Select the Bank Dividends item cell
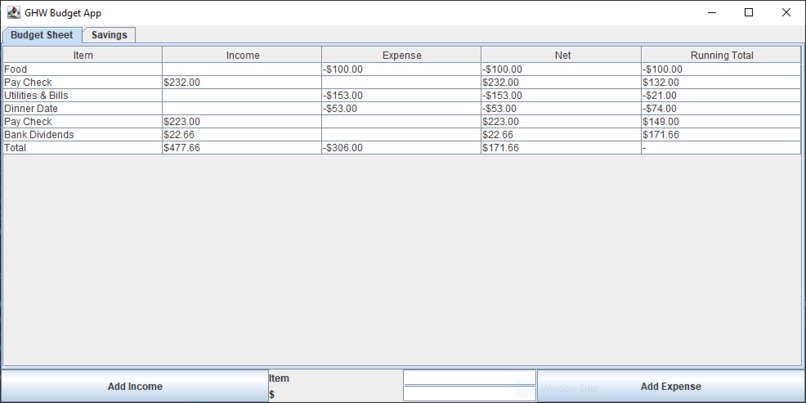The height and width of the screenshot is (403, 806). click(x=83, y=135)
